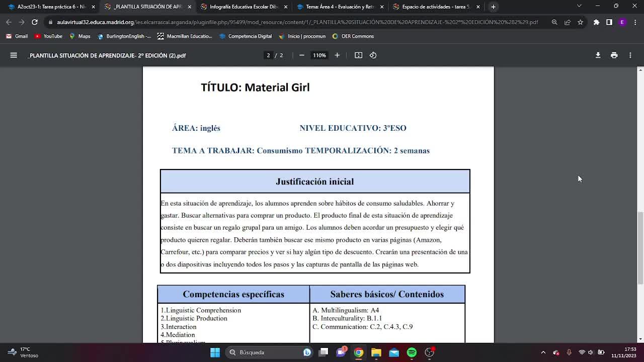The image size is (644, 362).
Task: Open Chrome extensions puzzle icon
Action: tap(596, 22)
